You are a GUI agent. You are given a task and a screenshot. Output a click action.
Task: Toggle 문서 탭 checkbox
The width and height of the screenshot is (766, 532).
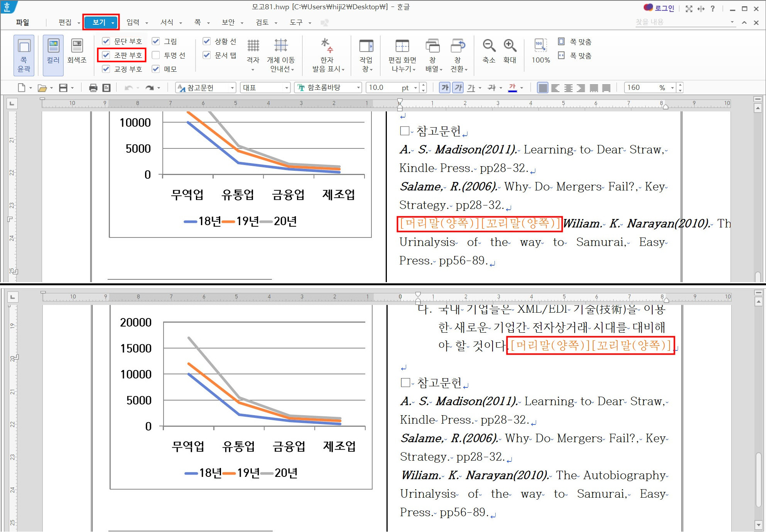(207, 55)
